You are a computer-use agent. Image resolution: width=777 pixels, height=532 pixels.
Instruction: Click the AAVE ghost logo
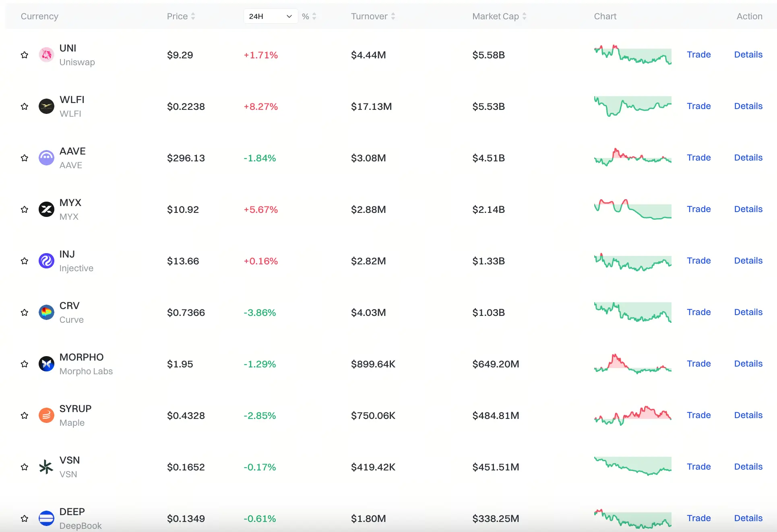[46, 158]
